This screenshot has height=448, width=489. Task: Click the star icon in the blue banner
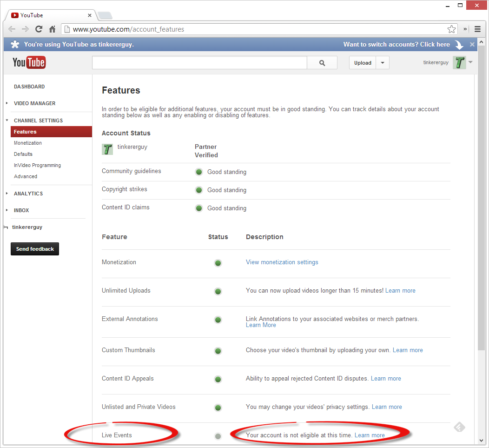coord(15,44)
